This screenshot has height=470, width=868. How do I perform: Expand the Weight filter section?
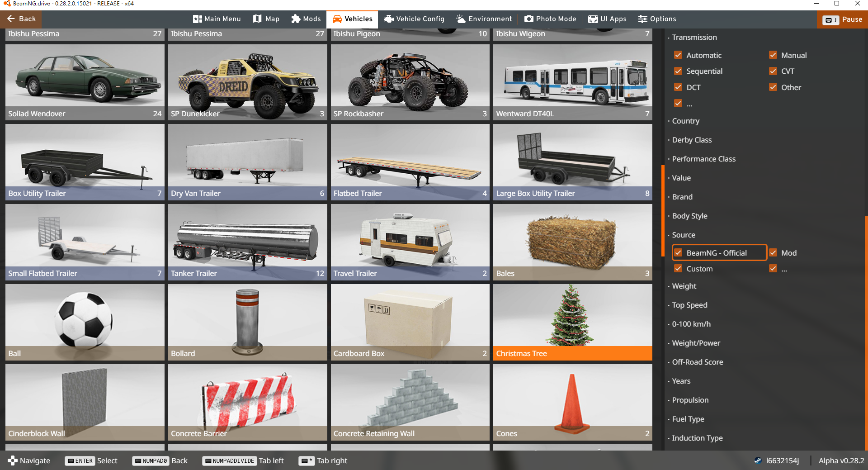point(684,286)
